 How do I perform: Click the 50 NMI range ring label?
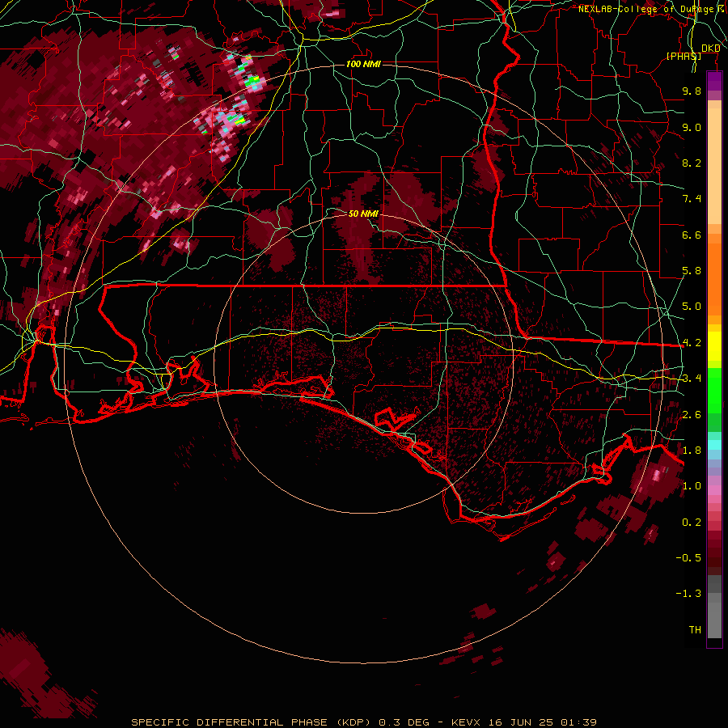363,214
